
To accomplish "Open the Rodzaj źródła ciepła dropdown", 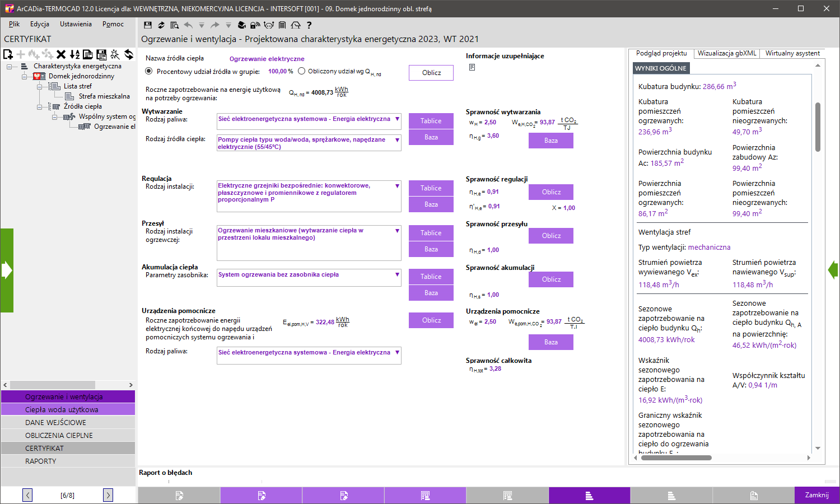I will pyautogui.click(x=397, y=140).
